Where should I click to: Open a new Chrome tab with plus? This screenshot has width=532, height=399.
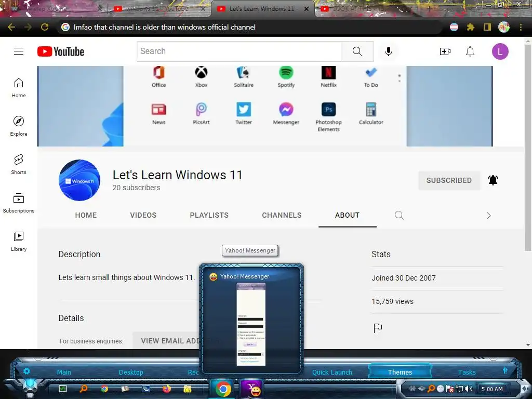coord(430,9)
